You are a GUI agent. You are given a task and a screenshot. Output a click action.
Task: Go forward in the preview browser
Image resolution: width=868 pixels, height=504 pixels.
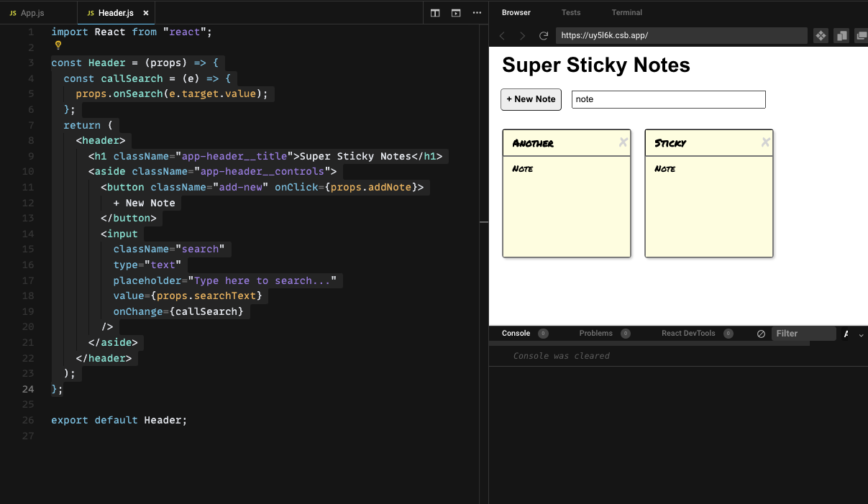click(x=522, y=35)
